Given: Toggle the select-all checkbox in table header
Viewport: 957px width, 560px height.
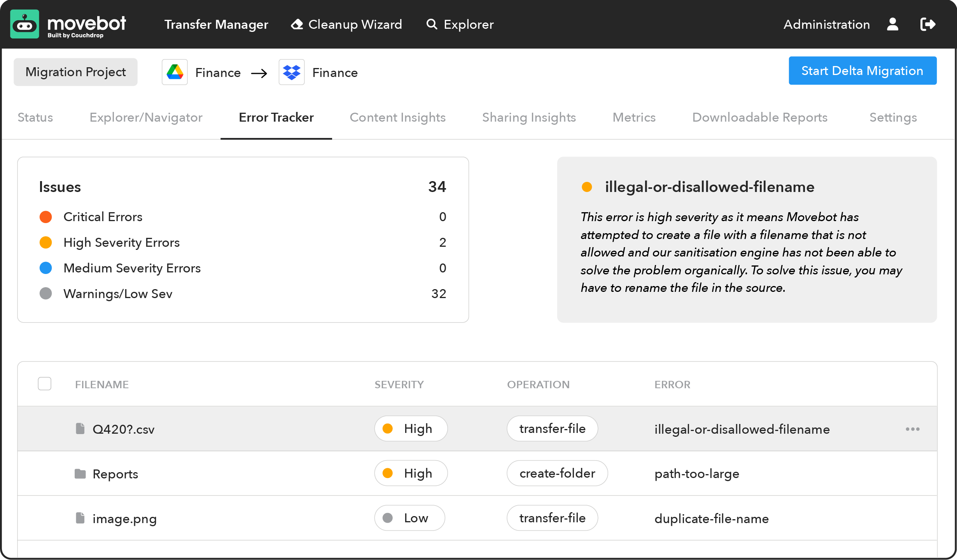Looking at the screenshot, I should [45, 384].
